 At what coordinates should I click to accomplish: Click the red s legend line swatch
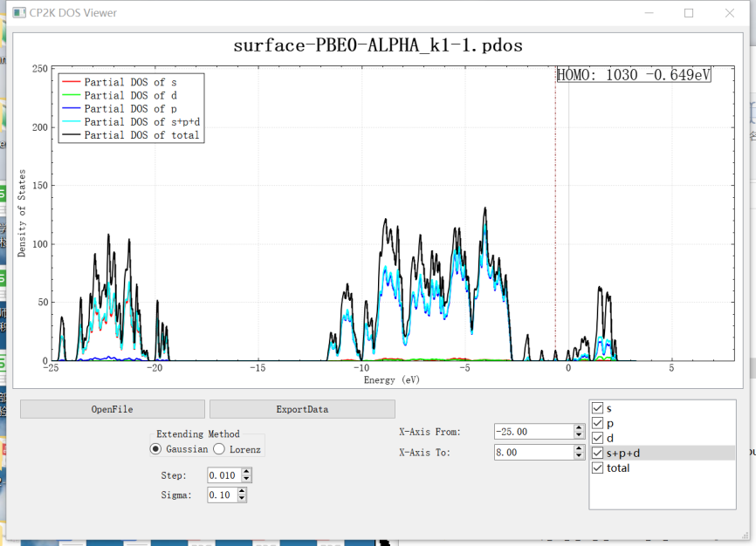pyautogui.click(x=72, y=82)
